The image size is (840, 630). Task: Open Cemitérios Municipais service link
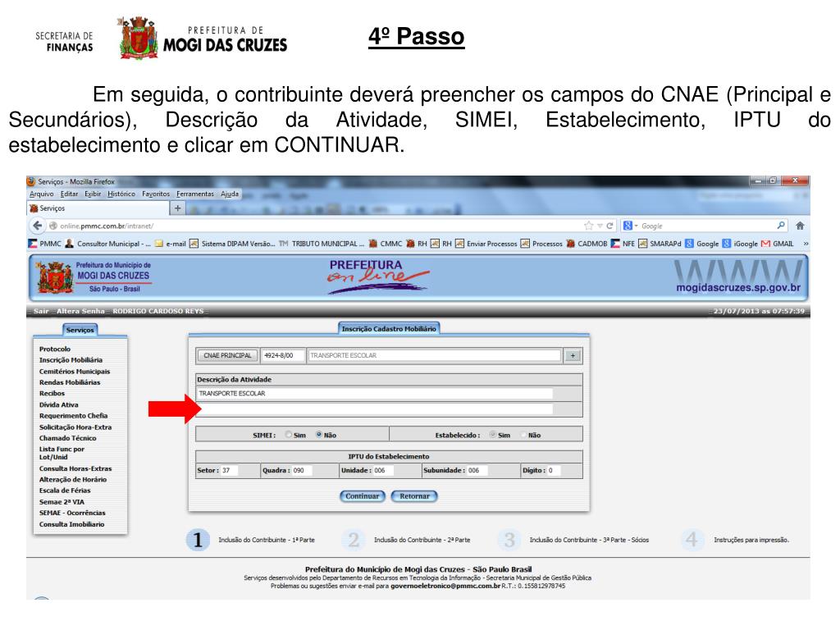coord(75,372)
